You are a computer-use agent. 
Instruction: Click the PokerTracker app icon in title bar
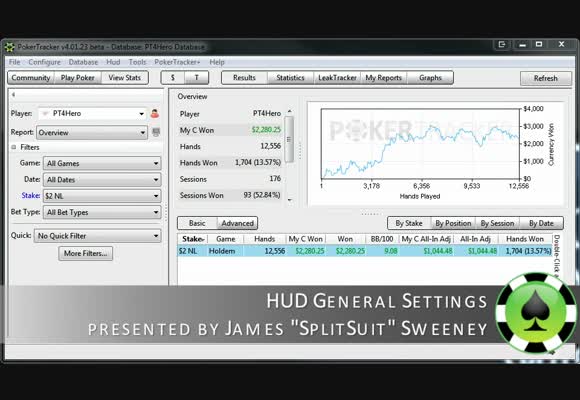tap(9, 47)
